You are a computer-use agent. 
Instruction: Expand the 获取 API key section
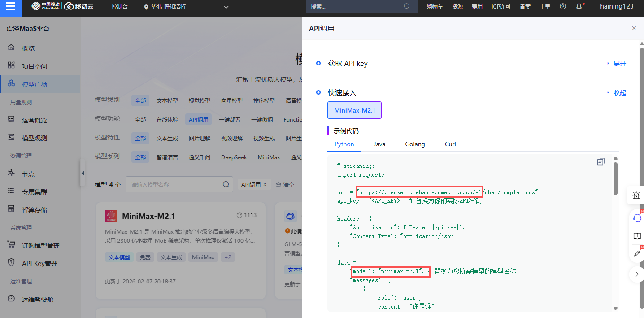617,64
